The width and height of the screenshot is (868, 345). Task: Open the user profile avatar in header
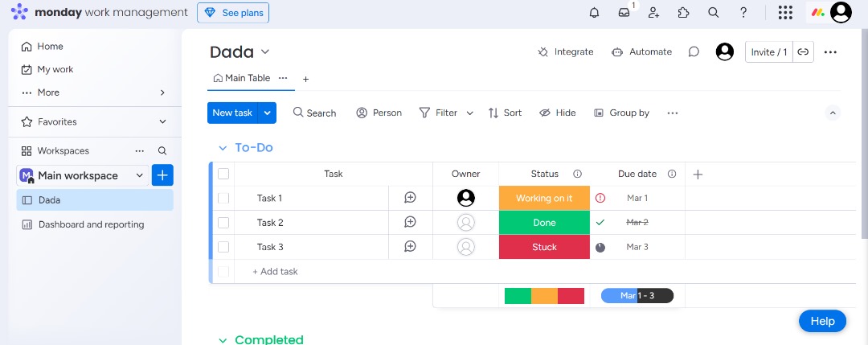coord(841,12)
